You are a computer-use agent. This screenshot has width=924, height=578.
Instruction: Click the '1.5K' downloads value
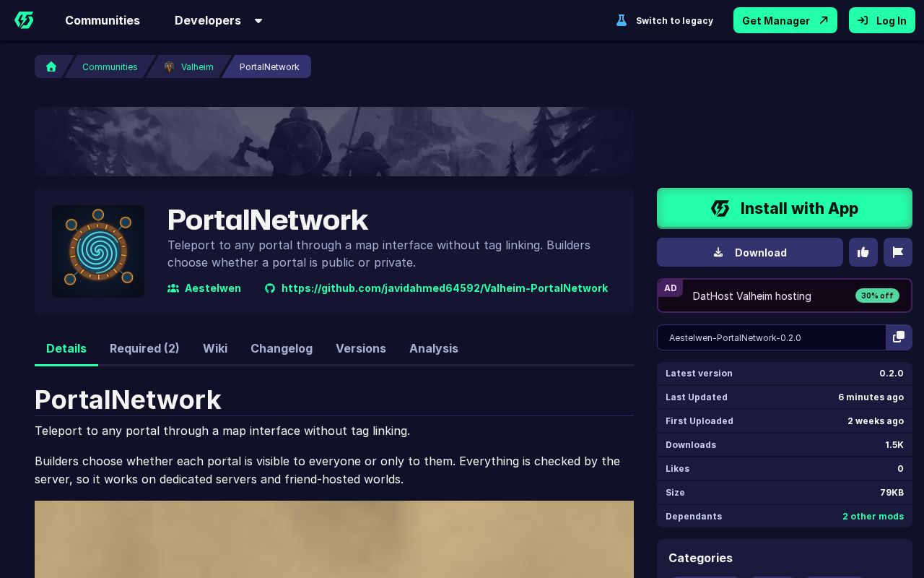click(x=894, y=445)
